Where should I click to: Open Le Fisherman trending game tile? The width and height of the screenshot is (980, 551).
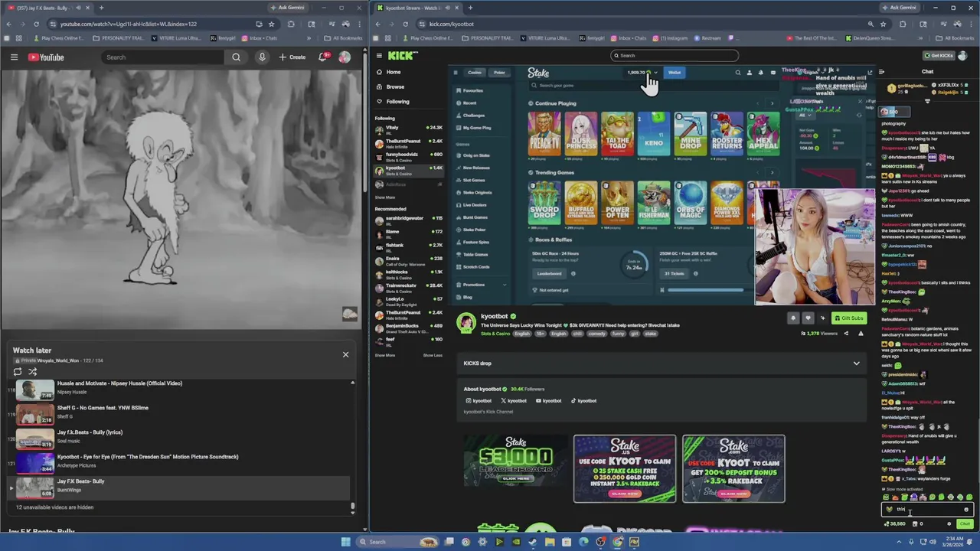click(x=654, y=204)
